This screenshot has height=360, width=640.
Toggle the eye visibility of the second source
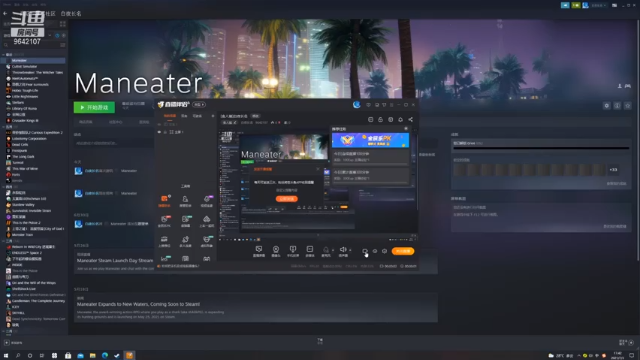[160, 132]
